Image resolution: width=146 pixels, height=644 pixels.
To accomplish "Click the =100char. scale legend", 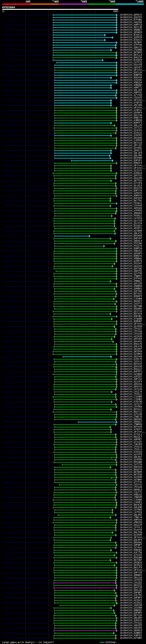I will (x=109, y=642).
